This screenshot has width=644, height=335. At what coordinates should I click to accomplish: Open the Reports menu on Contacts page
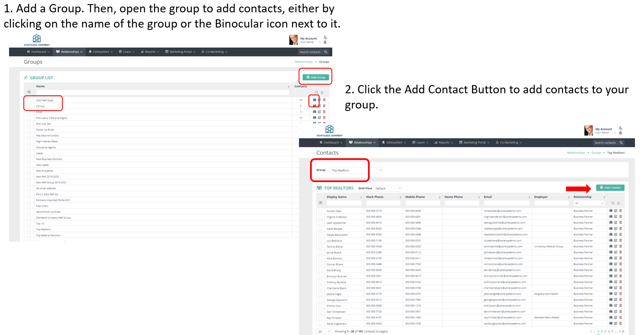(444, 143)
